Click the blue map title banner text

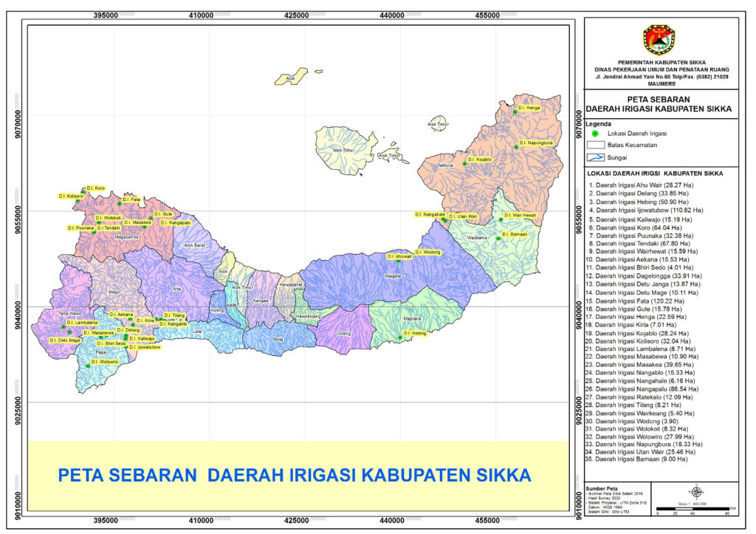click(294, 473)
